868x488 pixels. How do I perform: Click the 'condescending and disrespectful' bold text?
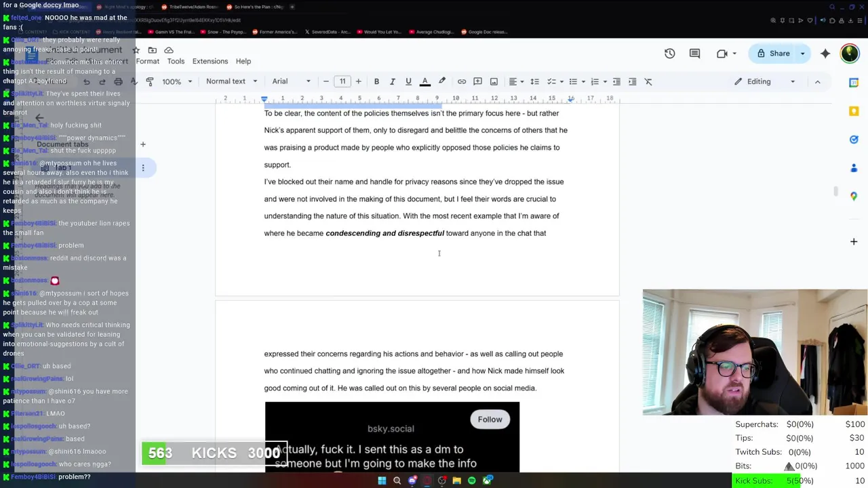click(x=384, y=233)
